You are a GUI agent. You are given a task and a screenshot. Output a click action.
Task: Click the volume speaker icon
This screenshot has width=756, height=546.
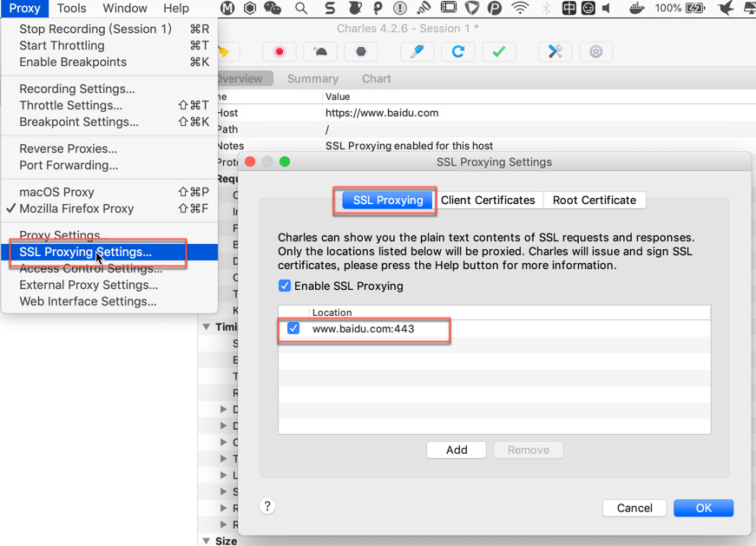click(x=607, y=8)
